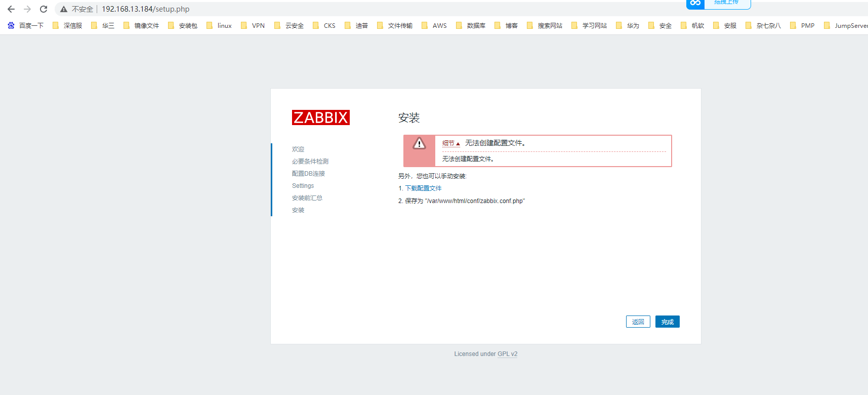Select the 安装前汇总 step in sidebar

click(307, 198)
